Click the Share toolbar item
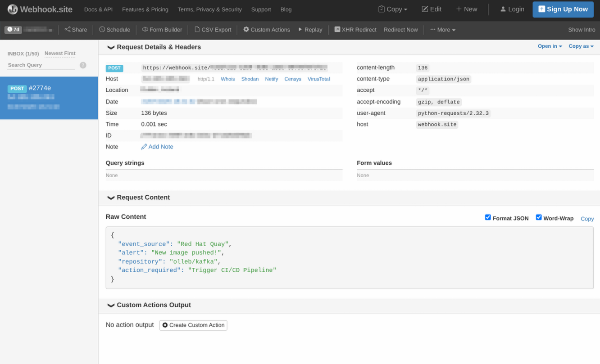This screenshot has width=600, height=364. pyautogui.click(x=76, y=30)
